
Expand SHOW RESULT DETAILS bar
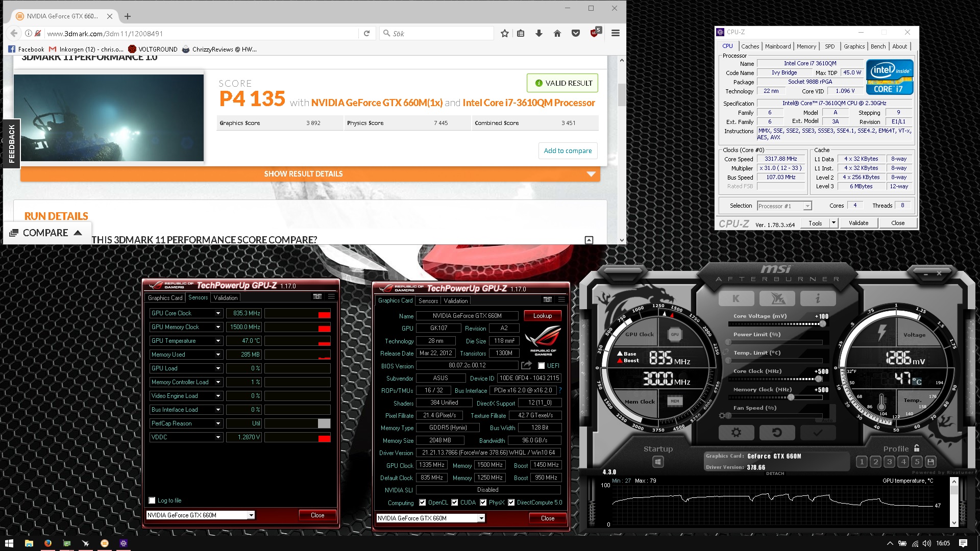pos(310,174)
